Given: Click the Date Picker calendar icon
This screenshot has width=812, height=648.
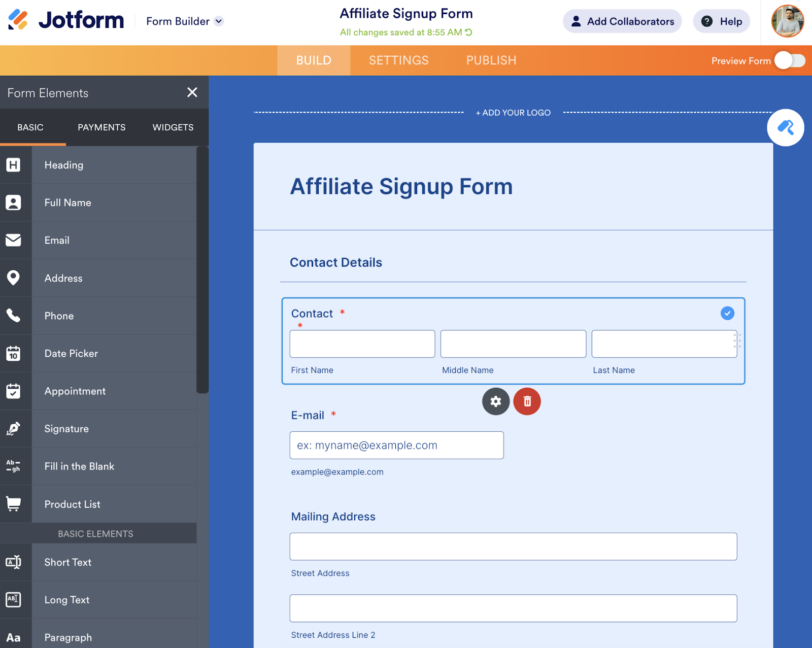Looking at the screenshot, I should (x=14, y=353).
